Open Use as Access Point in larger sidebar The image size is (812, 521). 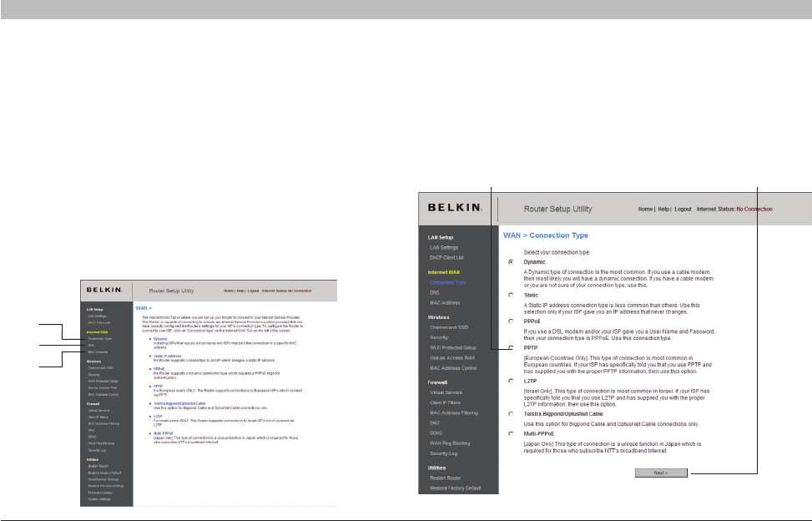pos(452,358)
